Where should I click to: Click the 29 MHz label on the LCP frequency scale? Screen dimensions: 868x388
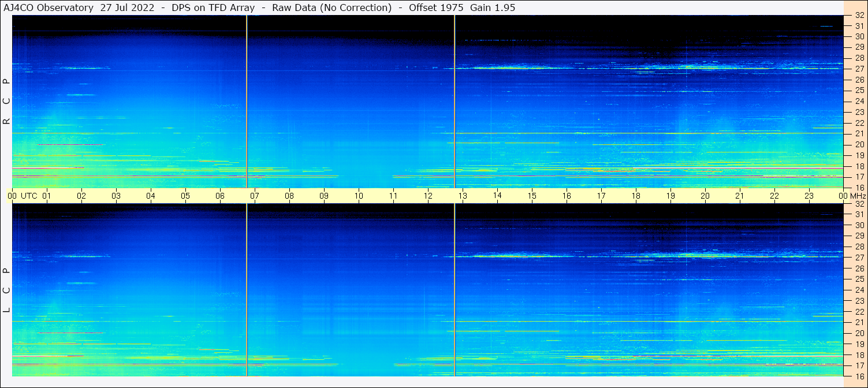[859, 236]
